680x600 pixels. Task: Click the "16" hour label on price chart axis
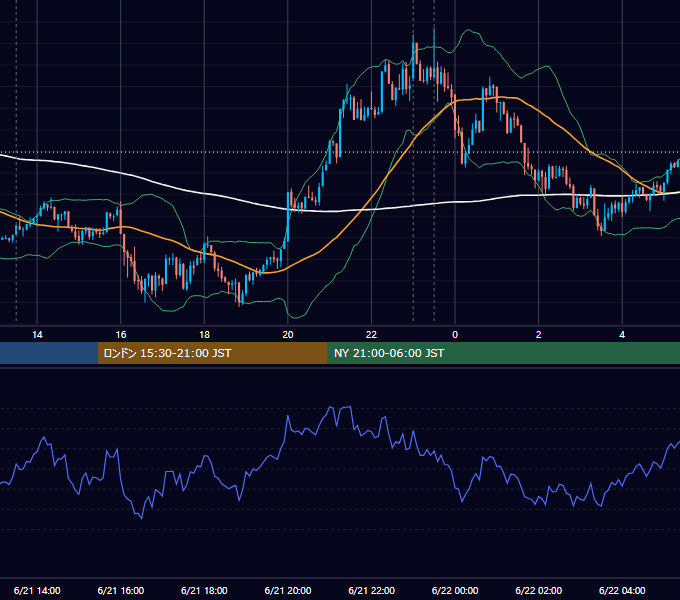point(121,335)
